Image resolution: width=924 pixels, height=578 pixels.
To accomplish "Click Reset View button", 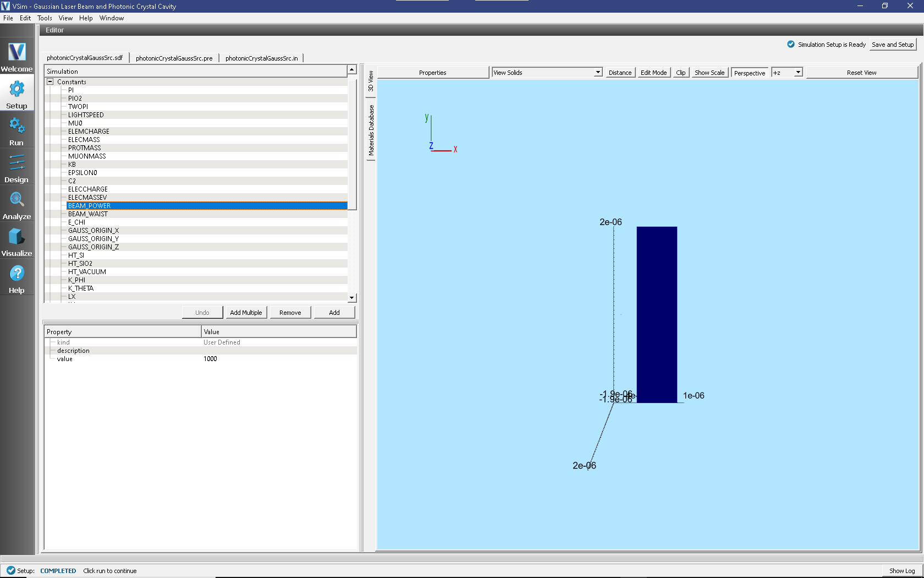I will [861, 73].
